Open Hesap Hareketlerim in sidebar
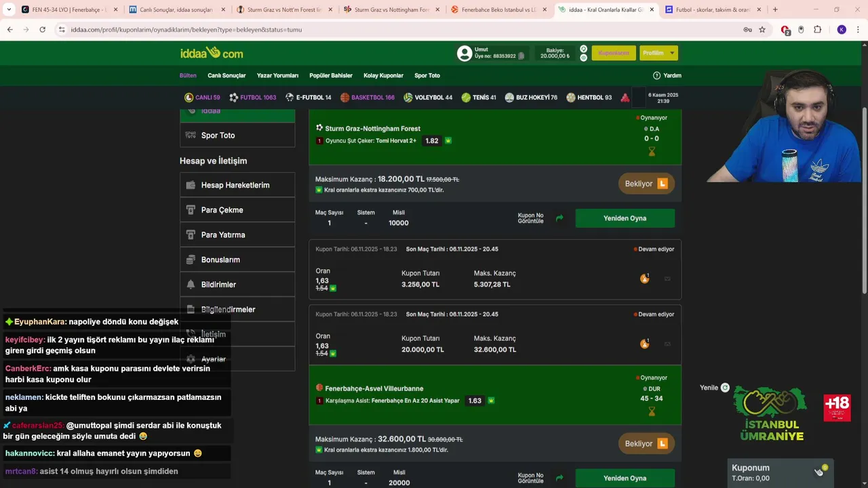 [x=237, y=185]
